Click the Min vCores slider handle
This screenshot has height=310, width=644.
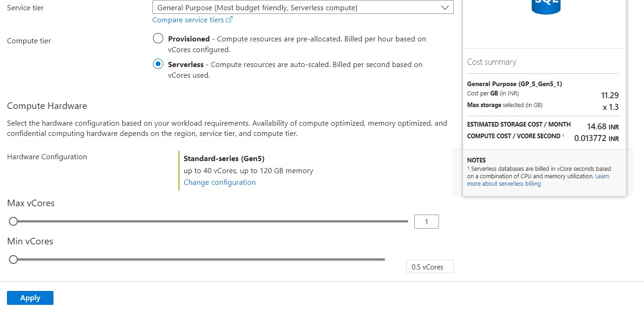13,259
